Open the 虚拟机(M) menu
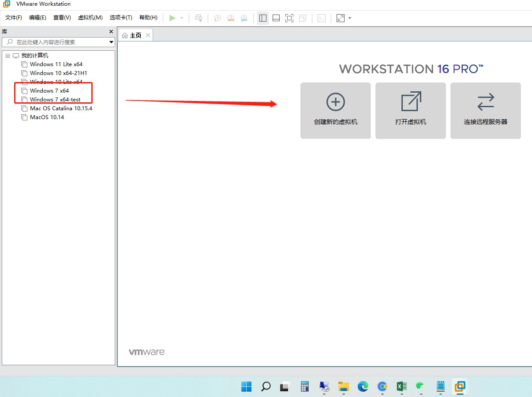 point(90,18)
